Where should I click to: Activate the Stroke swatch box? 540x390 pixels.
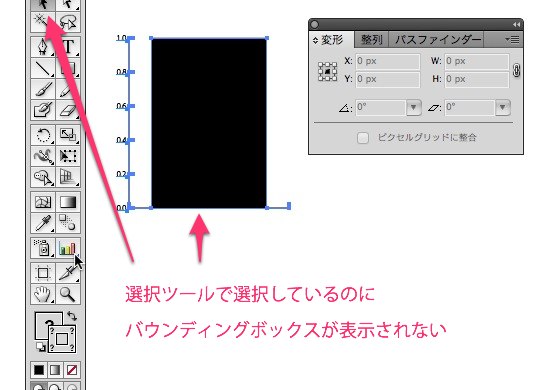[x=62, y=339]
